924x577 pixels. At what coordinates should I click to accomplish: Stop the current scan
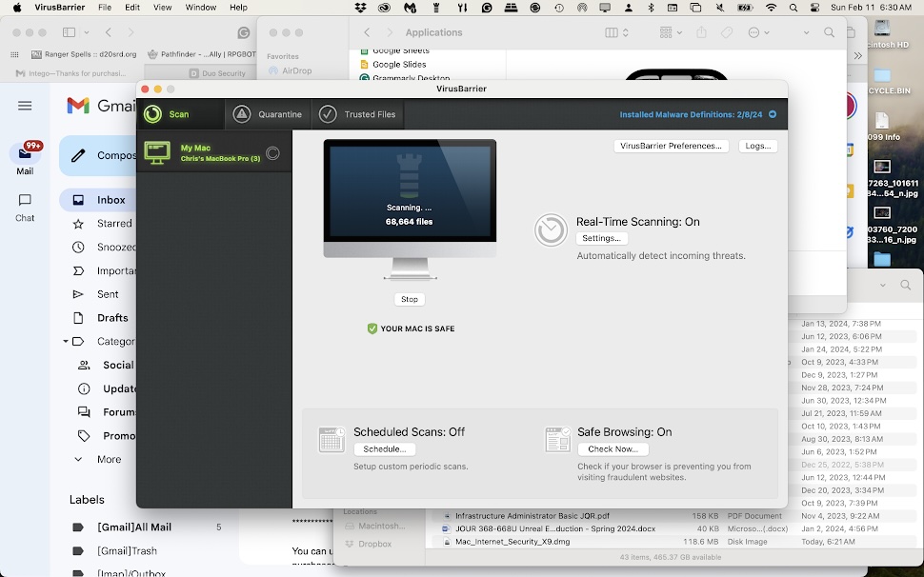click(x=410, y=299)
